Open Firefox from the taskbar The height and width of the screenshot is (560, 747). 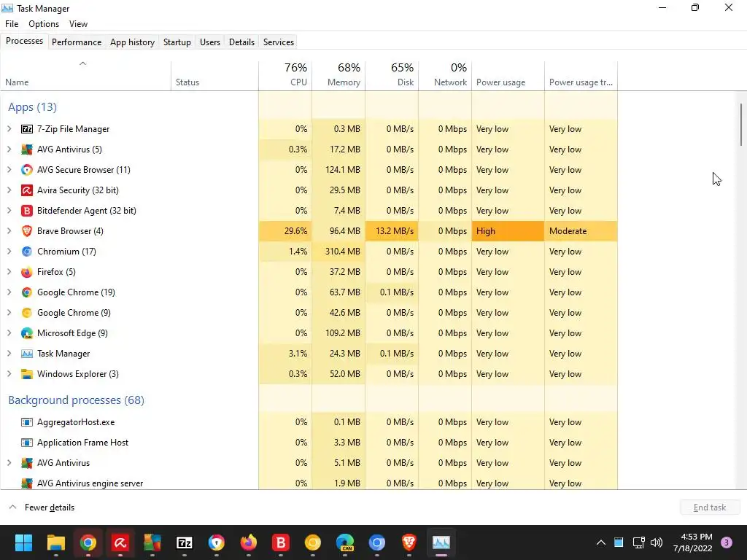point(248,542)
